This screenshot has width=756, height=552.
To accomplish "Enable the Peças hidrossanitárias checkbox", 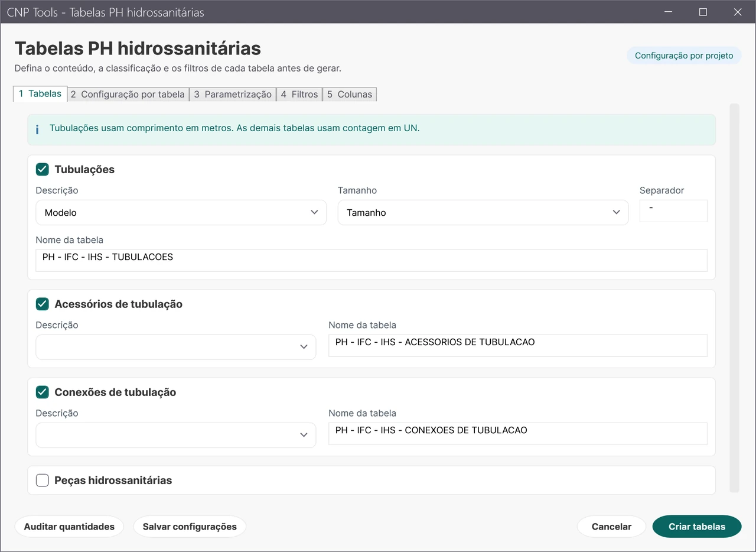I will point(43,480).
